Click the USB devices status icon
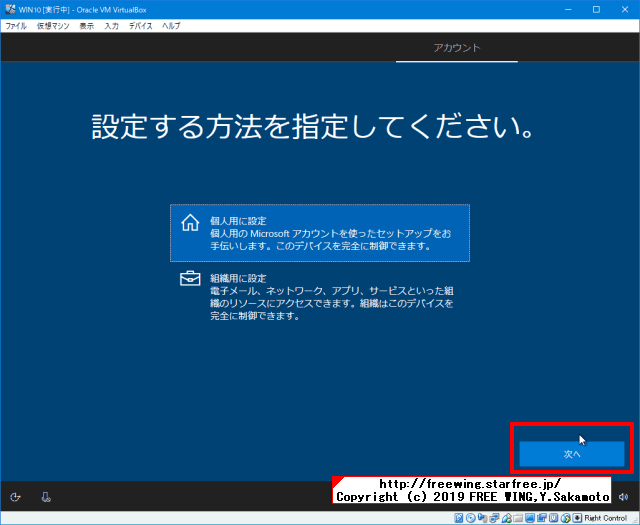The width and height of the screenshot is (640, 525). tap(507, 518)
